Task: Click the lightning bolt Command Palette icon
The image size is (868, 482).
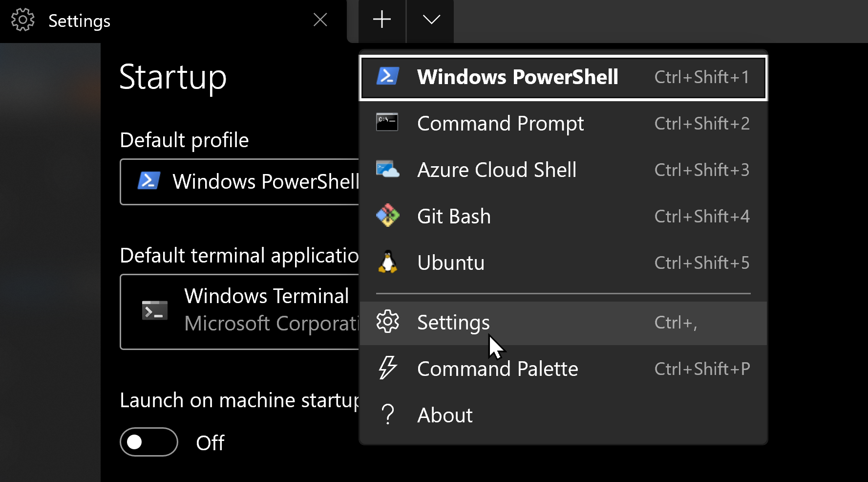Action: point(387,368)
